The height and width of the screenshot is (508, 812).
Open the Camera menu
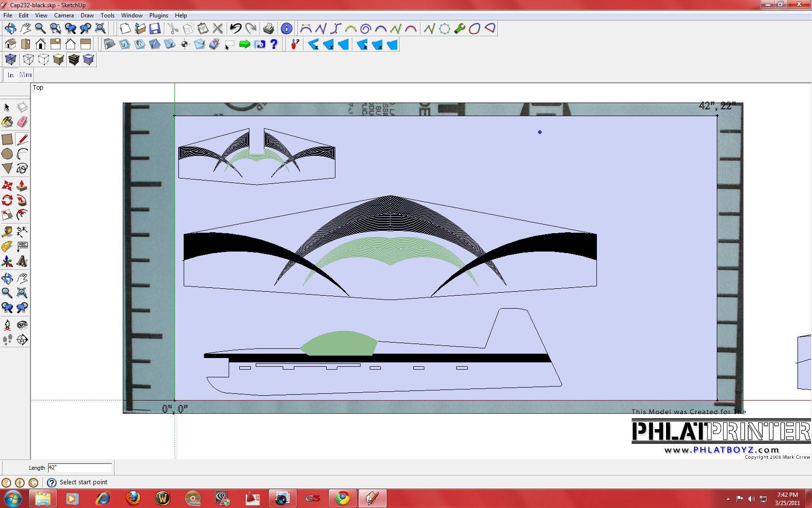click(x=64, y=15)
